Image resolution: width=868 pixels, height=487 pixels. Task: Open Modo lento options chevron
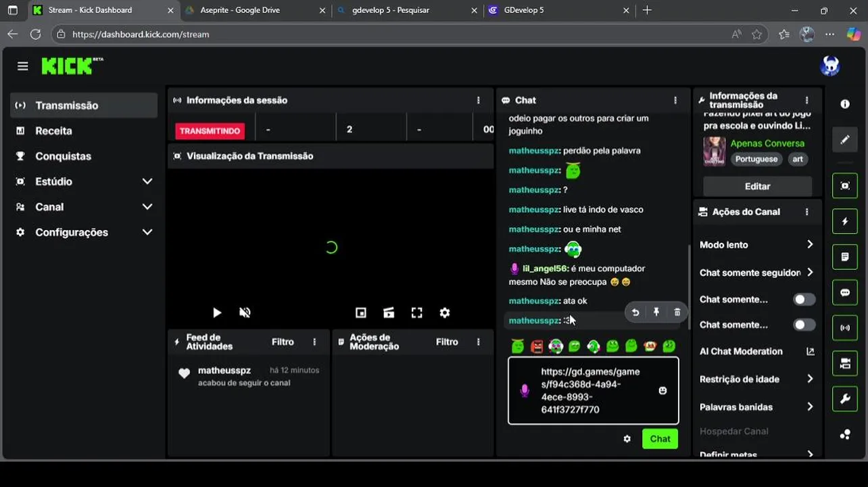coord(810,244)
